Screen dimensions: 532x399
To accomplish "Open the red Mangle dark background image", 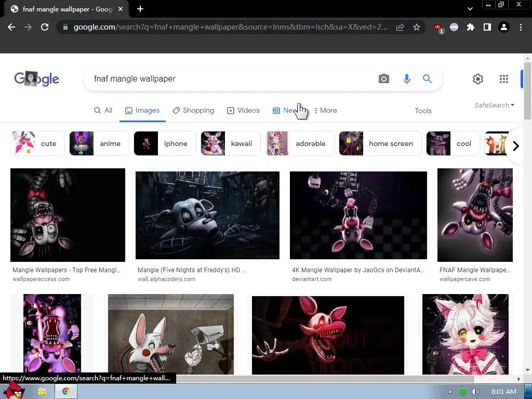I will coord(328,335).
